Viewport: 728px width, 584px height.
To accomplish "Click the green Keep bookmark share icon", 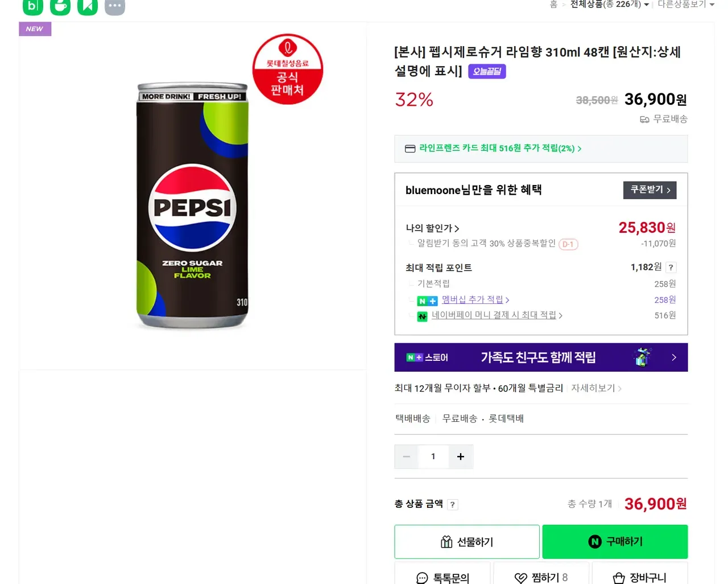I will pyautogui.click(x=88, y=6).
